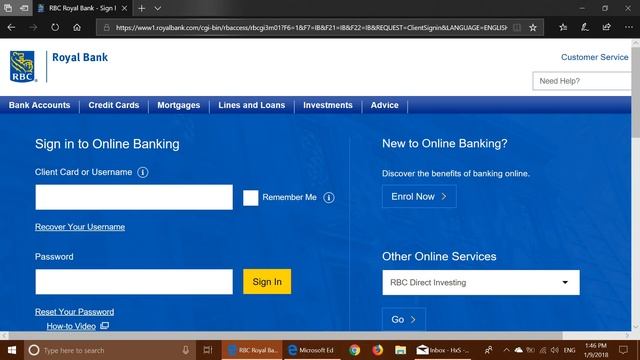Follow Reset Your Password link
The width and height of the screenshot is (640, 360).
[x=75, y=312]
